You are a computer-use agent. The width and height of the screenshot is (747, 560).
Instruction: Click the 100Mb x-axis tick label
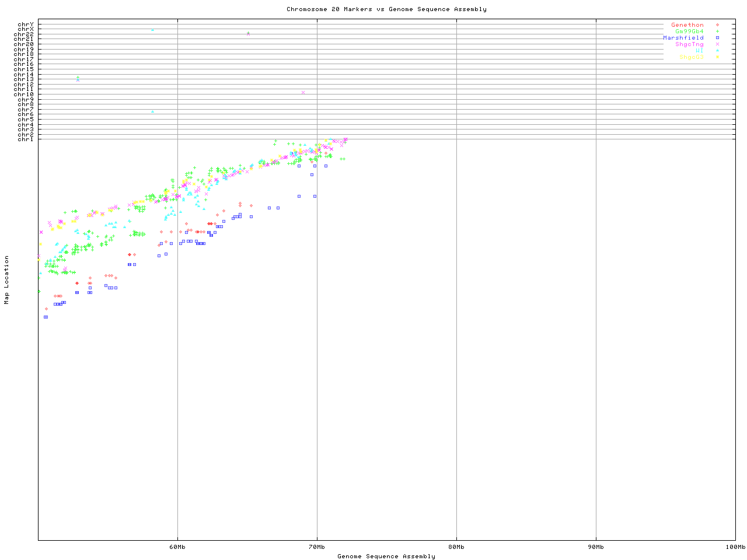point(735,547)
